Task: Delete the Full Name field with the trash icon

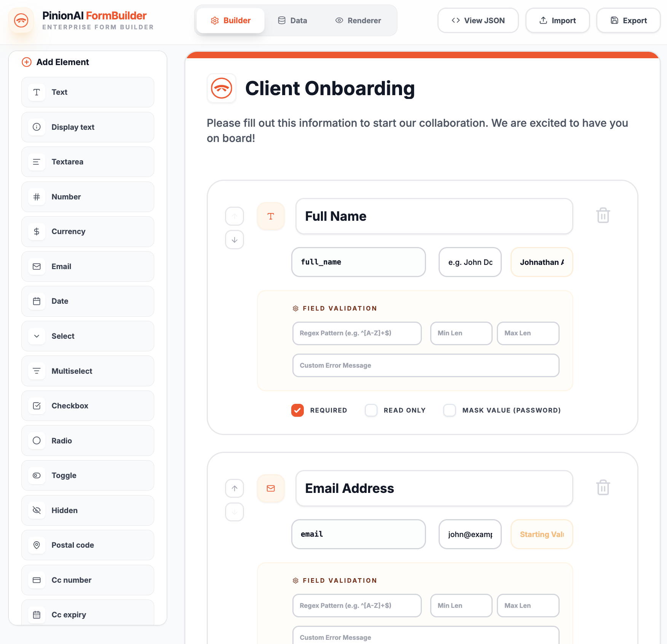Action: [x=603, y=215]
